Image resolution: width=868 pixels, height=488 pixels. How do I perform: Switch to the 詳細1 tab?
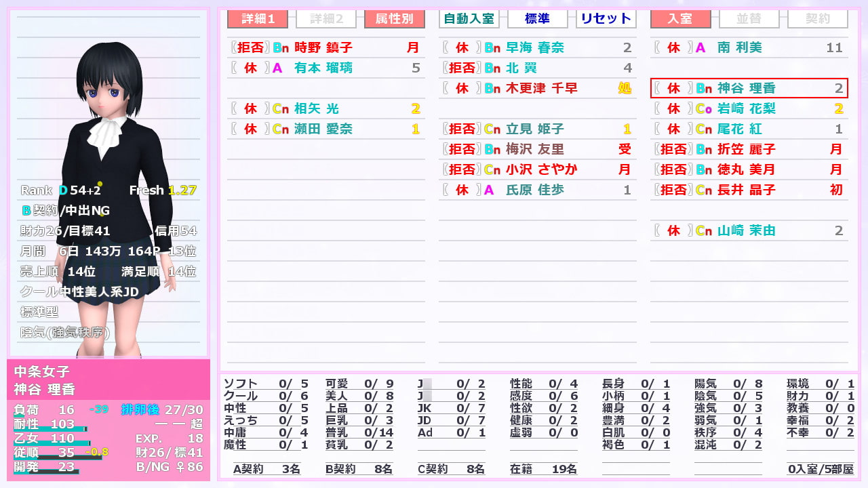[257, 18]
